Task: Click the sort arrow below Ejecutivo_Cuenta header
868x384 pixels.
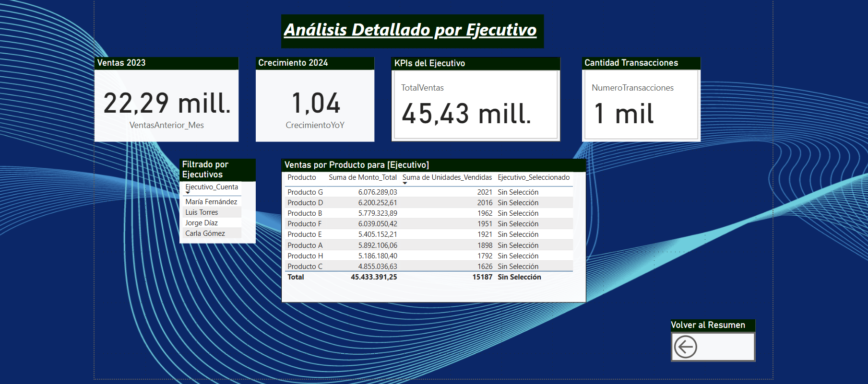Action: coord(188,193)
